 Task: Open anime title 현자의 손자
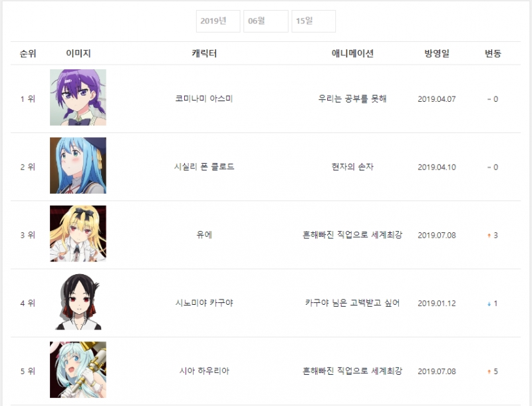(x=352, y=166)
